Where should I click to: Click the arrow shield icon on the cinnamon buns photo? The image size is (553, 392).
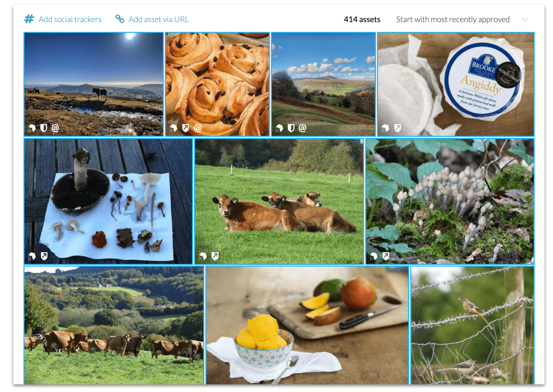pyautogui.click(x=185, y=128)
